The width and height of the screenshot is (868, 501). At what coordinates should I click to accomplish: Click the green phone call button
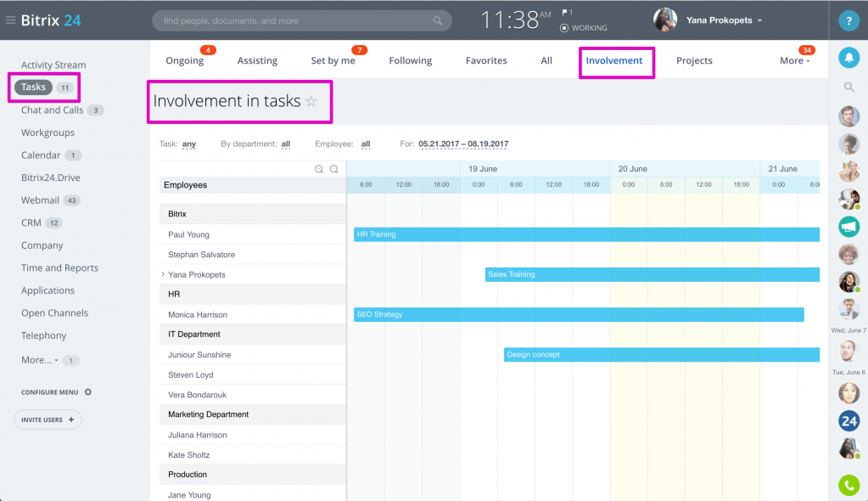click(848, 486)
